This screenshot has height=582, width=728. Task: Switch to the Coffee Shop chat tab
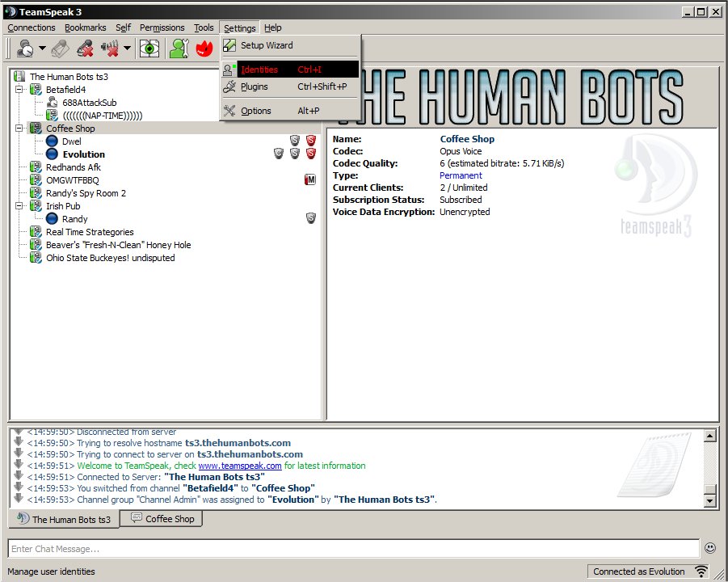point(162,518)
